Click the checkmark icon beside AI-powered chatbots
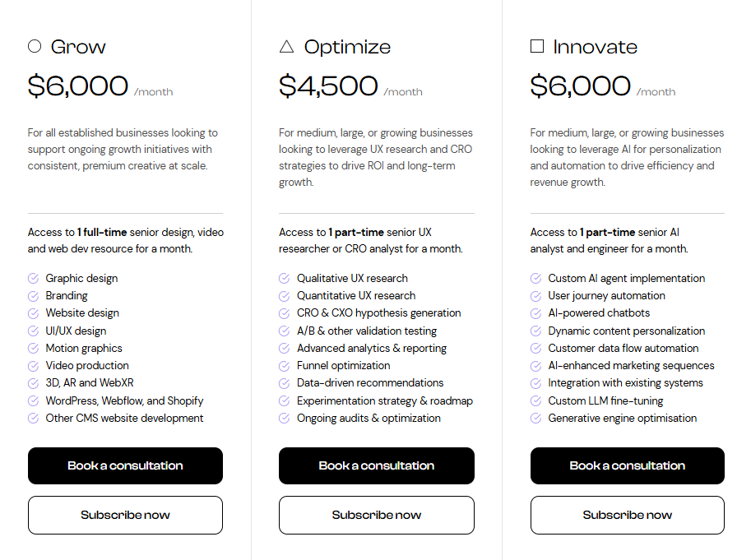Screen dimensions: 751x560 pos(536,313)
